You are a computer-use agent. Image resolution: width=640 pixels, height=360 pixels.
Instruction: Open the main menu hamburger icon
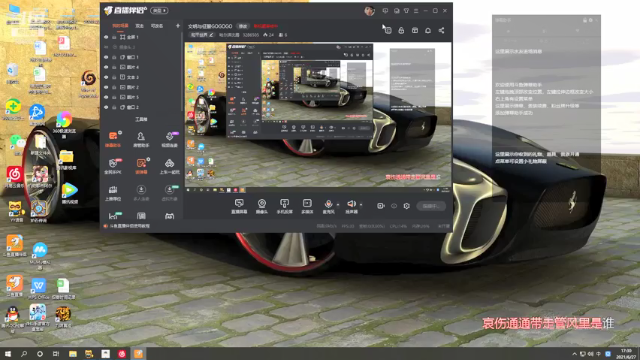click(x=416, y=11)
